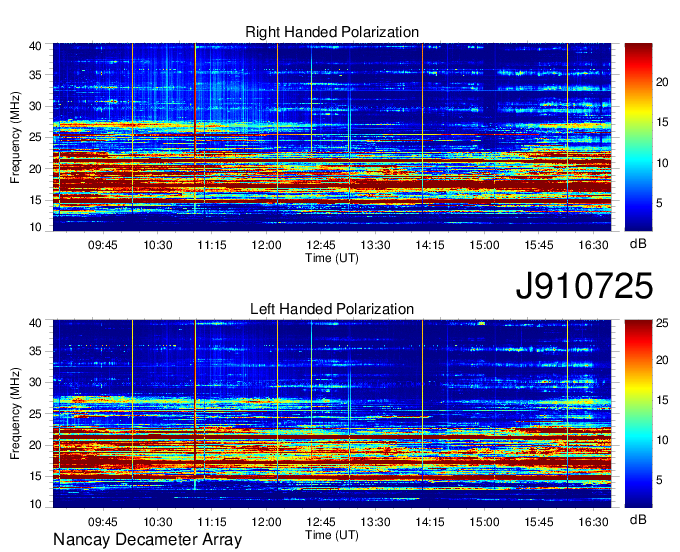This screenshot has width=680, height=552.
Task: Click the "Nancay Decameter Array" caption
Action: click(147, 539)
